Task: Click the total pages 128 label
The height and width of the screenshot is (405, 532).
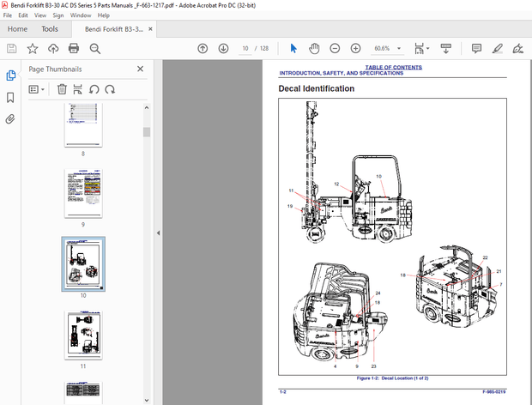Action: (x=264, y=49)
